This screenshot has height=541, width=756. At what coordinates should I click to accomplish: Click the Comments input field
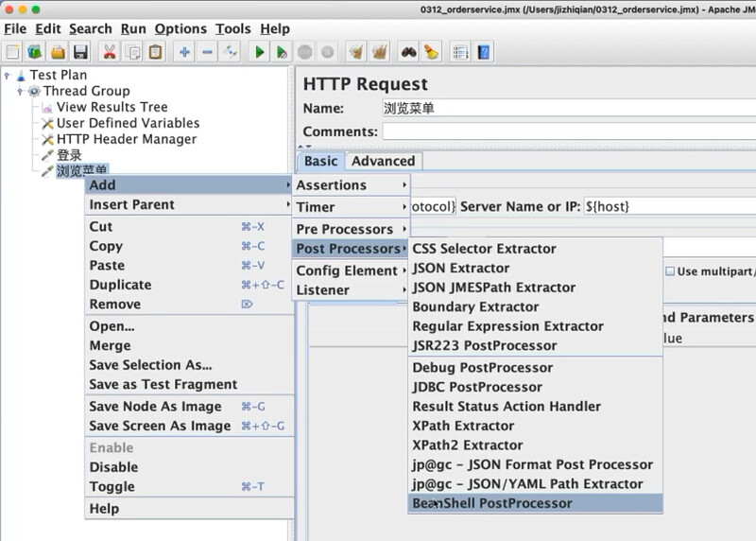pyautogui.click(x=569, y=131)
